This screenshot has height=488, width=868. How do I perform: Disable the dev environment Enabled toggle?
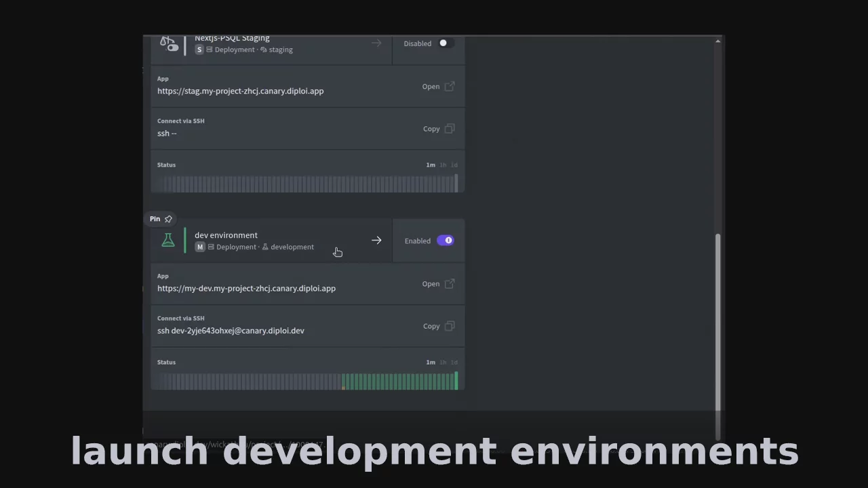(446, 241)
